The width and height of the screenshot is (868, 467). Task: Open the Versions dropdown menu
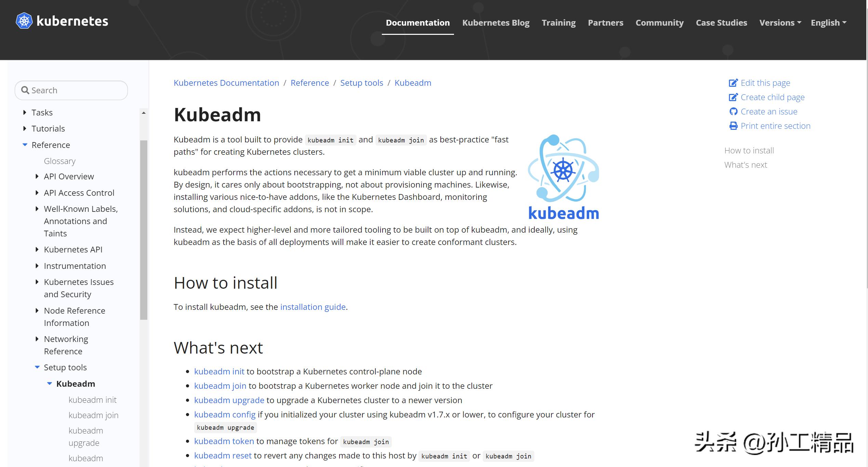pos(779,23)
